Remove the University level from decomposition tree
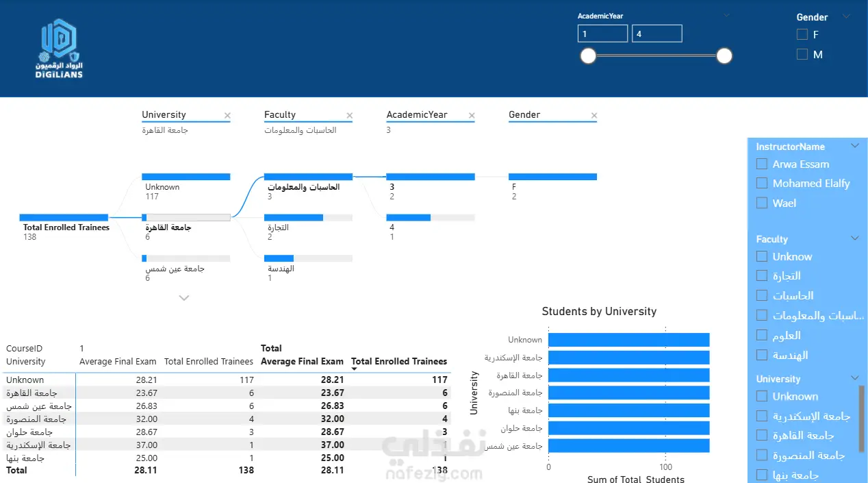This screenshot has height=483, width=868. click(227, 116)
